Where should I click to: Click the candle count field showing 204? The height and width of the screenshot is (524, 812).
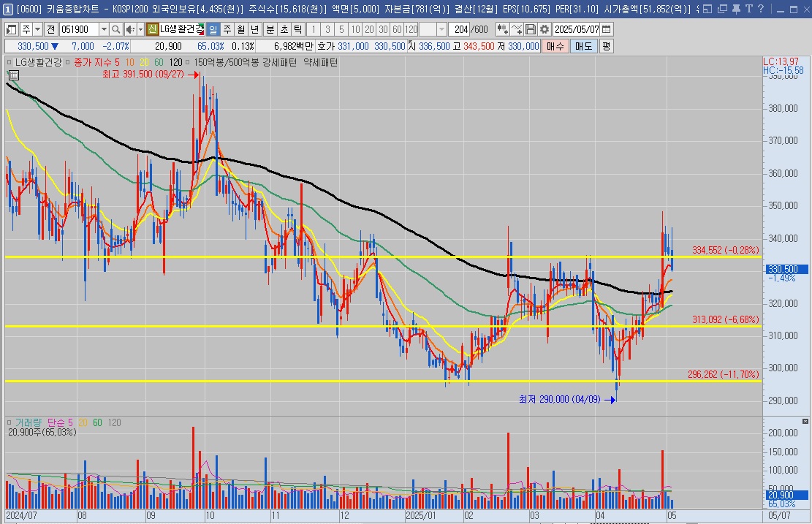point(459,29)
